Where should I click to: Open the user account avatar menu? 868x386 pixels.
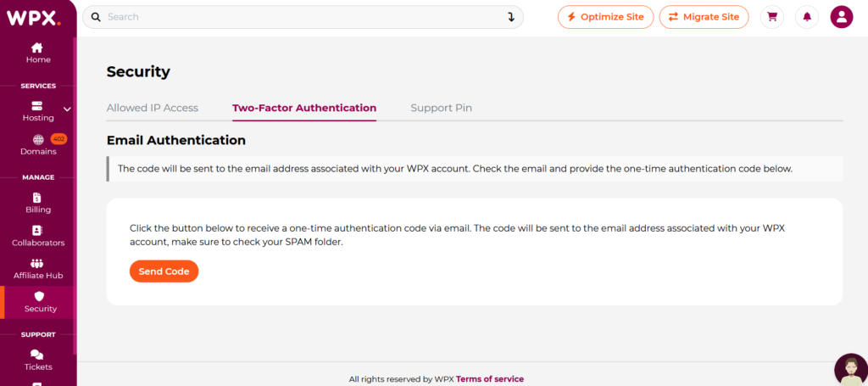tap(841, 17)
